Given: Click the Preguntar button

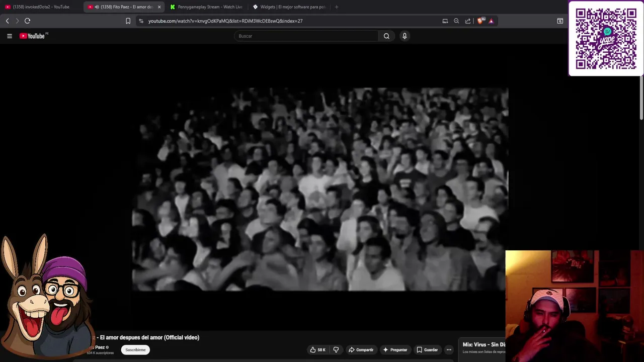Looking at the screenshot, I should [x=395, y=349].
